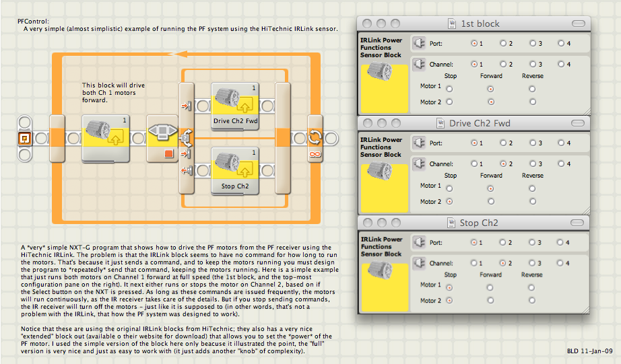Screen dimensions: 621x364
Task: Collapse the 1st block panel with toolbar pill
Action: point(579,24)
